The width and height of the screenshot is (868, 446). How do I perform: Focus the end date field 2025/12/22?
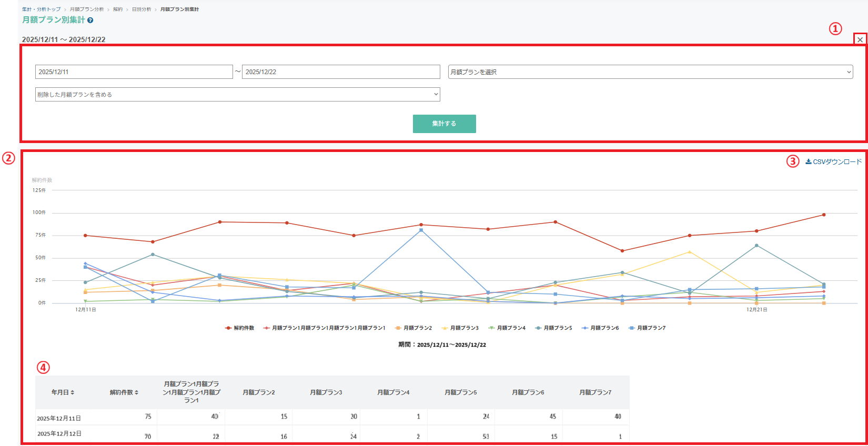(341, 72)
